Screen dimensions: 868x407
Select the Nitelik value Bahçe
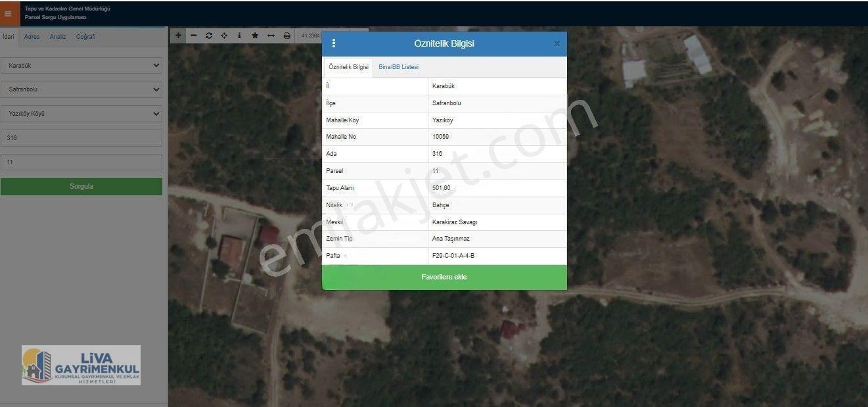pyautogui.click(x=441, y=205)
